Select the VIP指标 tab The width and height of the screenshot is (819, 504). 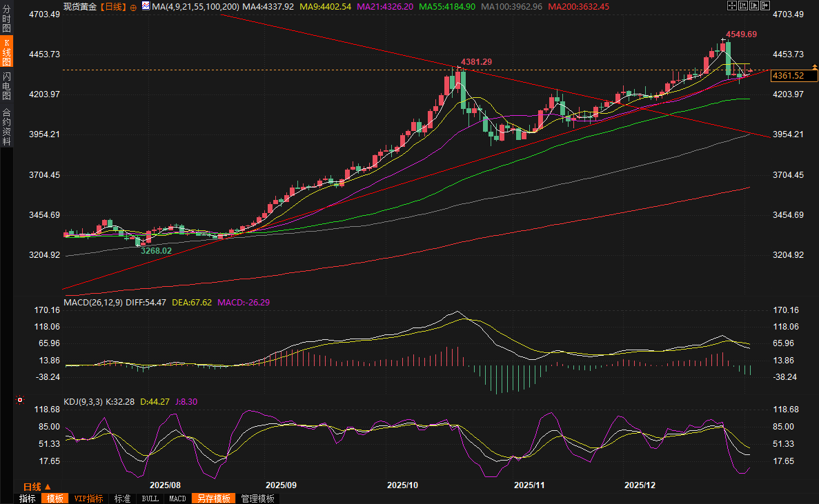click(88, 498)
